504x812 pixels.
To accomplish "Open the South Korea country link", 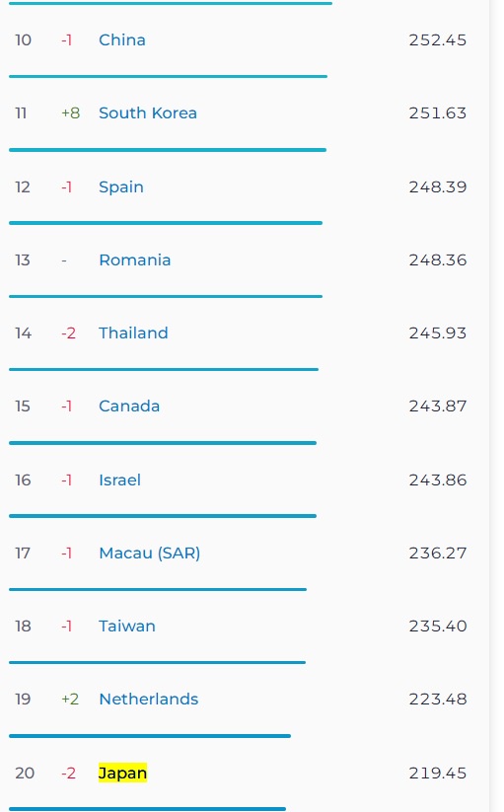I will point(148,112).
